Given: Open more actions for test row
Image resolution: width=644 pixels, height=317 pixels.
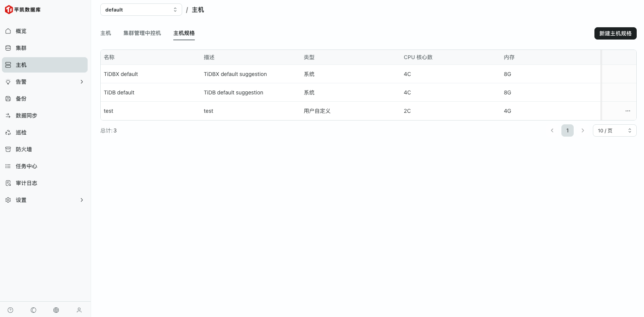Looking at the screenshot, I should click(627, 111).
